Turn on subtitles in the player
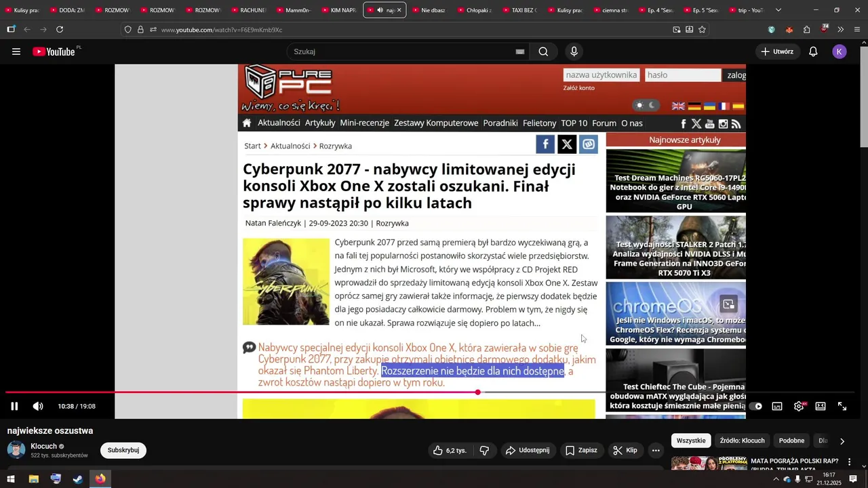The height and width of the screenshot is (488, 868). point(777,406)
